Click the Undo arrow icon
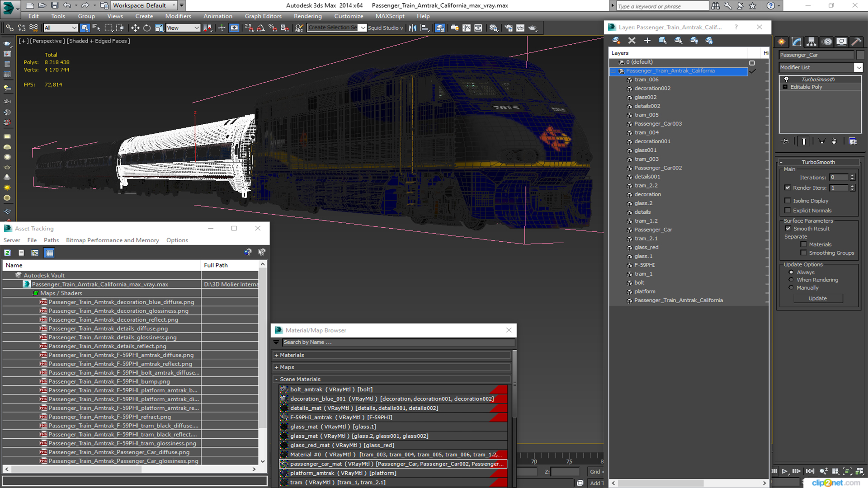Screen dimensions: 868x488 (67, 5)
